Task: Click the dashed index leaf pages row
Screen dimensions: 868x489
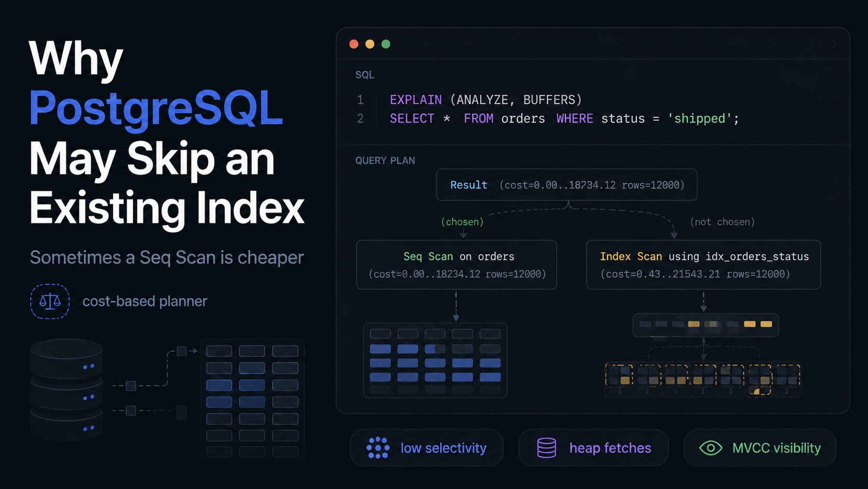Action: 703,379
